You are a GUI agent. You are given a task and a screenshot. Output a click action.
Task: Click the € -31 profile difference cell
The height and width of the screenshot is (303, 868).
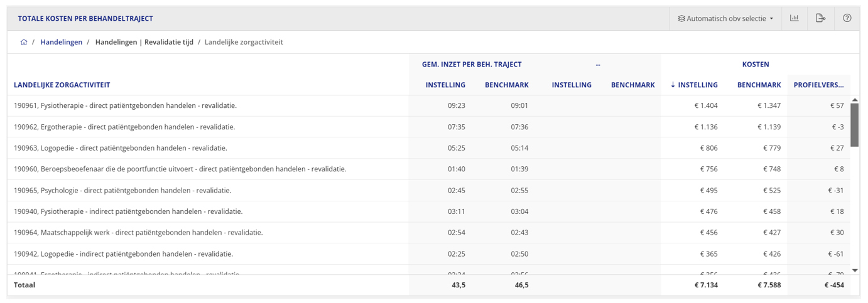[836, 190]
